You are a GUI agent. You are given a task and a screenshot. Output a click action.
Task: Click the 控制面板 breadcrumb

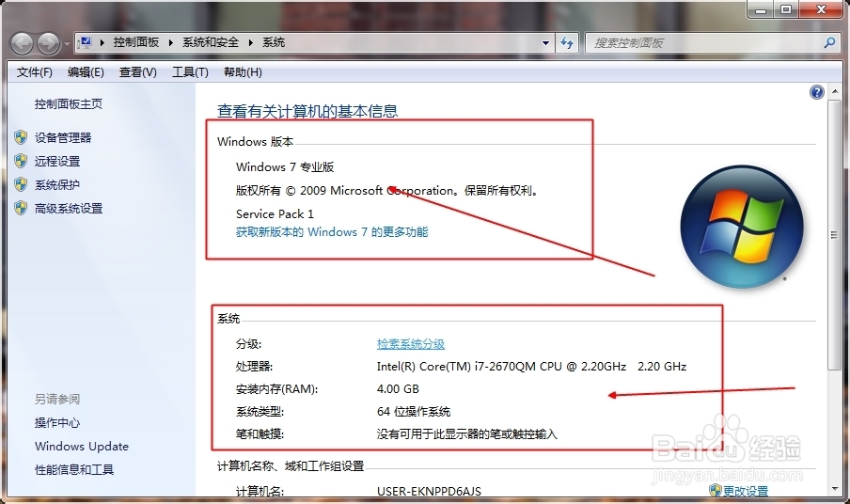click(x=136, y=42)
